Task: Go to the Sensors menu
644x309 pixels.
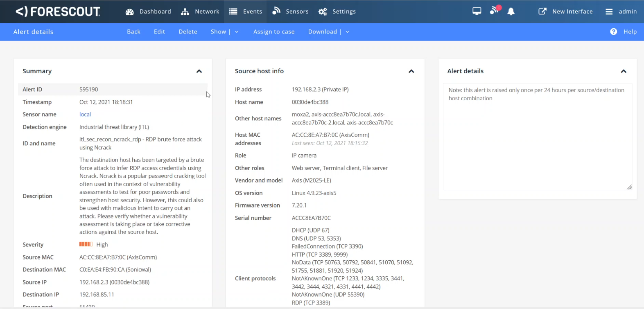Action: (290, 11)
